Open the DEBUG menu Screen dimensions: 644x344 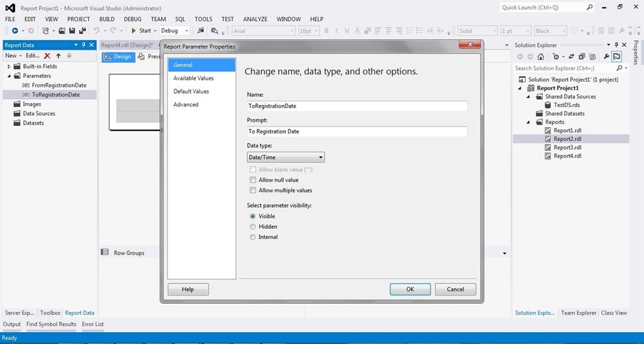(x=133, y=19)
